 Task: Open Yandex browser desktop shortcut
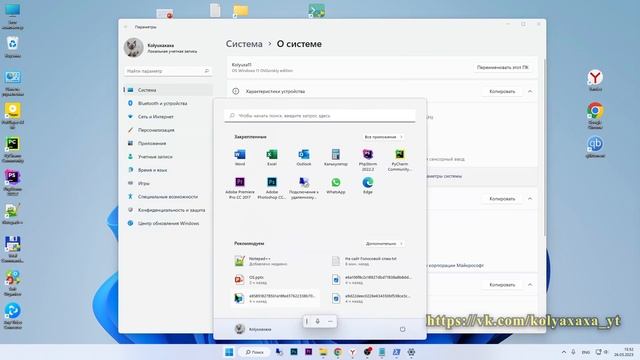click(595, 80)
